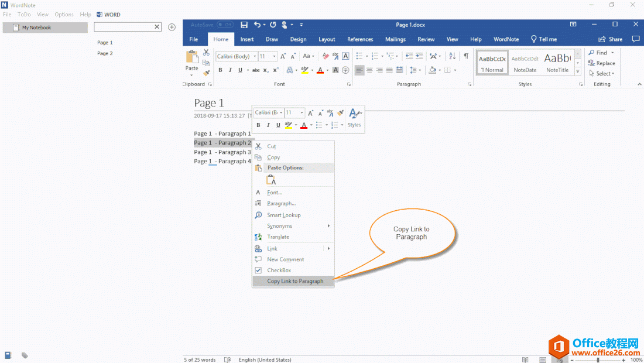Add new page with plus icon
644x363 pixels.
[172, 27]
